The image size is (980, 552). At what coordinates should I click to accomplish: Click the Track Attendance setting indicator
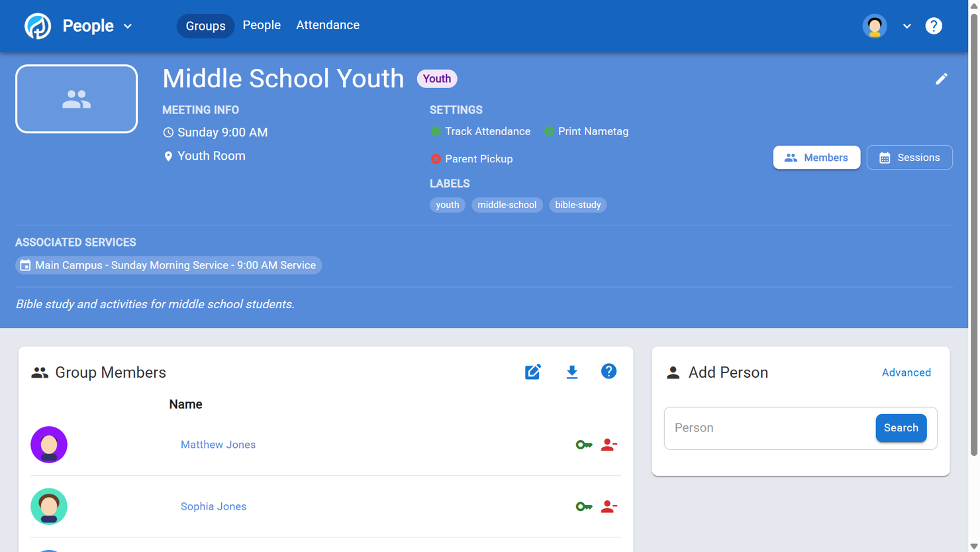click(x=481, y=131)
